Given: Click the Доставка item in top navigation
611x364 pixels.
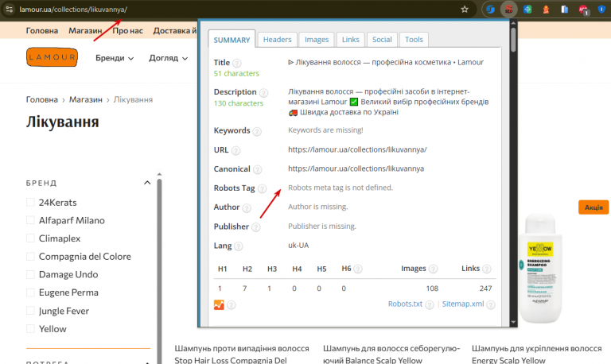Looking at the screenshot, I should tap(175, 30).
